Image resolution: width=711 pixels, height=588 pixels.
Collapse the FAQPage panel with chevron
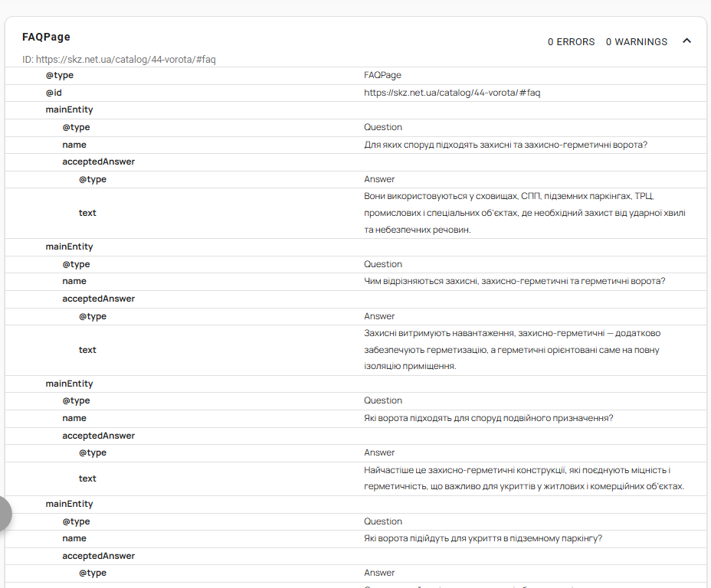[687, 41]
